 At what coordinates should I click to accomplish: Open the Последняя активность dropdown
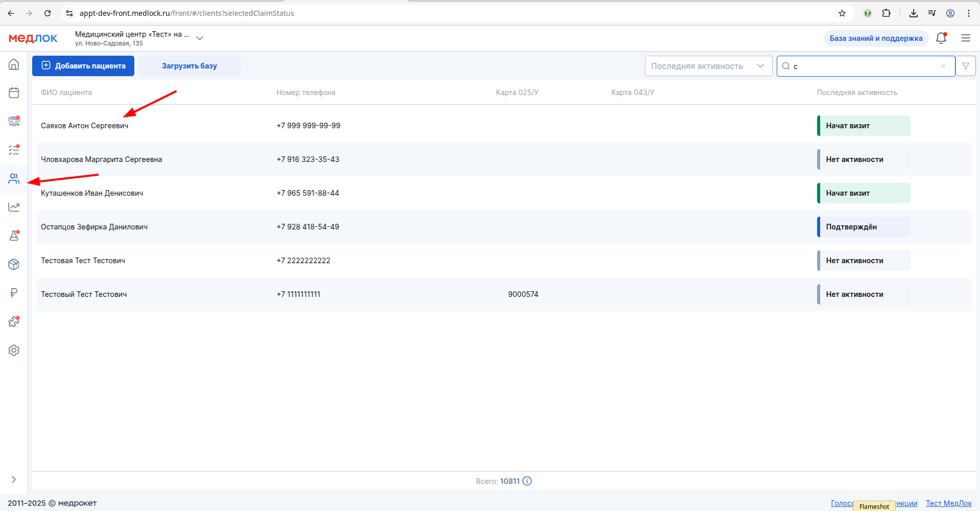coord(708,66)
